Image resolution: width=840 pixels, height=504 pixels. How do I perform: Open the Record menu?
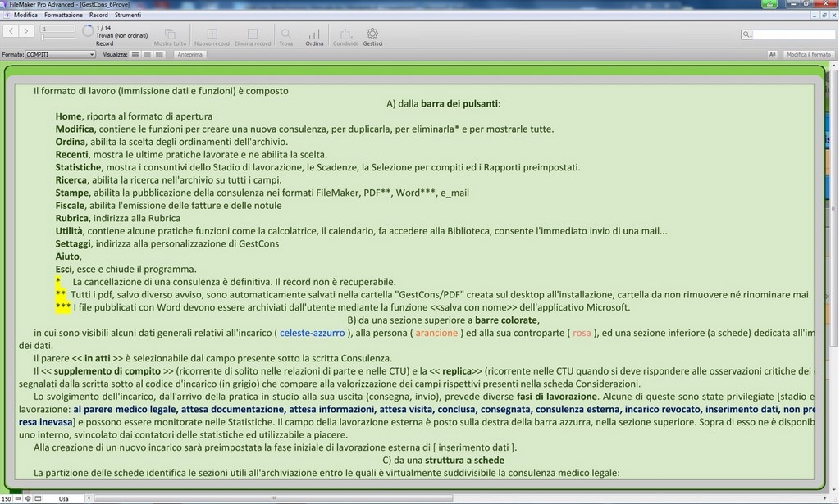point(98,15)
